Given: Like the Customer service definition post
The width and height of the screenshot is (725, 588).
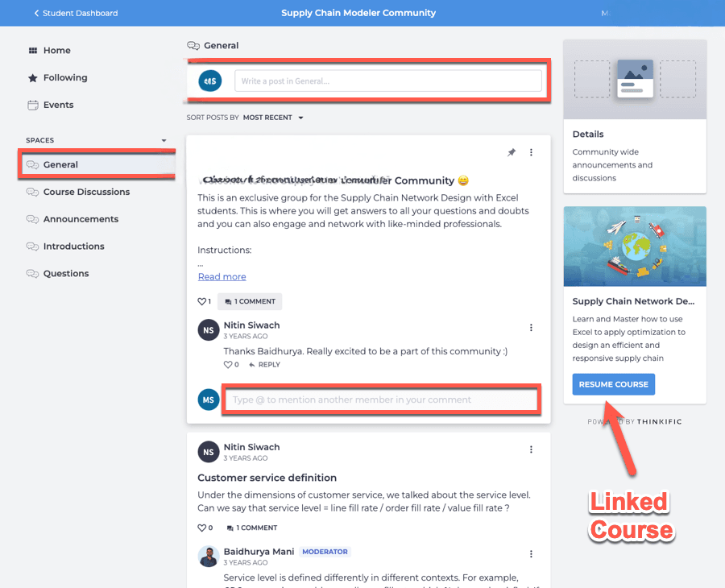Looking at the screenshot, I should pyautogui.click(x=202, y=528).
